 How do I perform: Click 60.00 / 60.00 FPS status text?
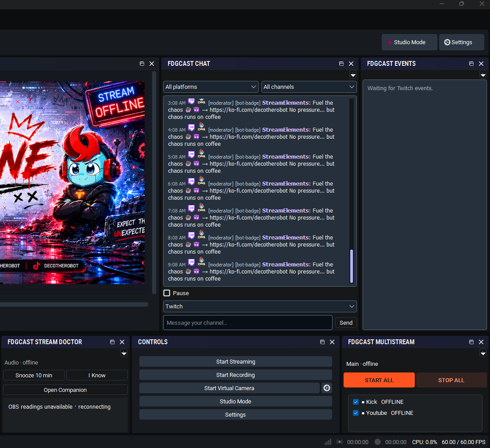point(463,442)
